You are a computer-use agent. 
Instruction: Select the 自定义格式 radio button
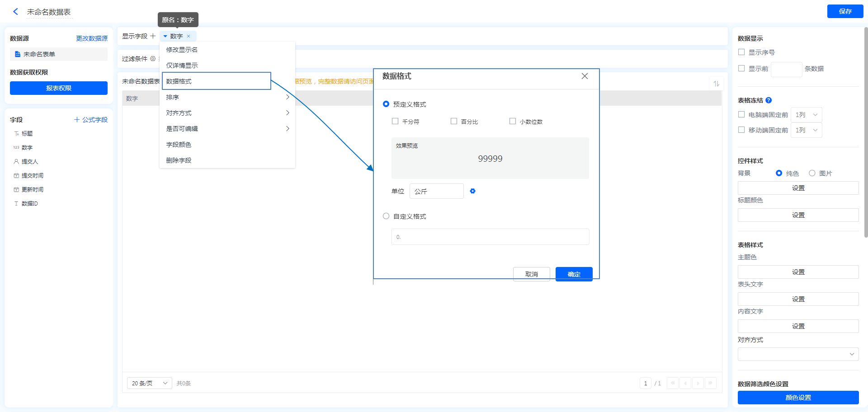point(386,216)
